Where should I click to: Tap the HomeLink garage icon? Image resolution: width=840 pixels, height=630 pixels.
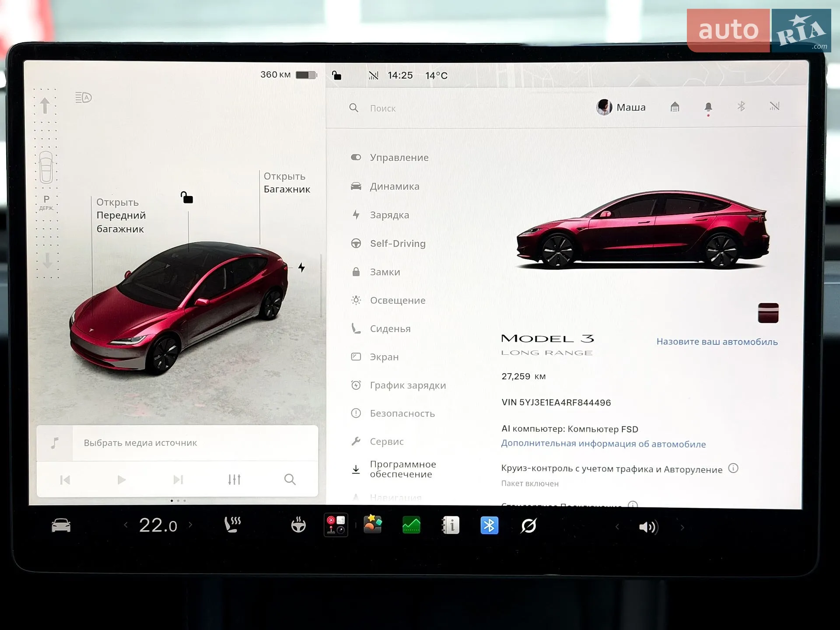click(675, 107)
